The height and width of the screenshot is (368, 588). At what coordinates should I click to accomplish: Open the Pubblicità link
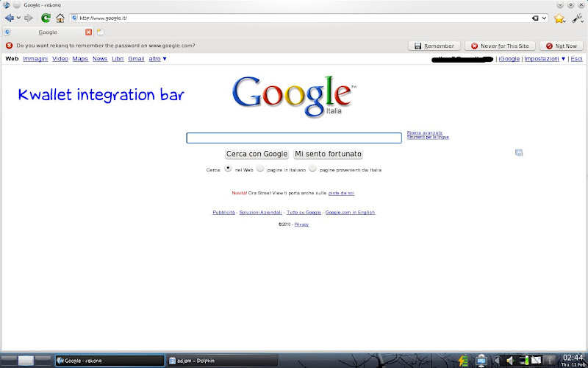point(224,213)
